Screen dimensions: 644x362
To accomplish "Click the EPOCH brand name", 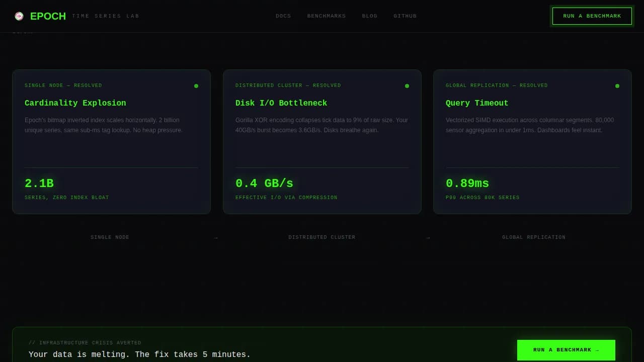I will pyautogui.click(x=48, y=16).
